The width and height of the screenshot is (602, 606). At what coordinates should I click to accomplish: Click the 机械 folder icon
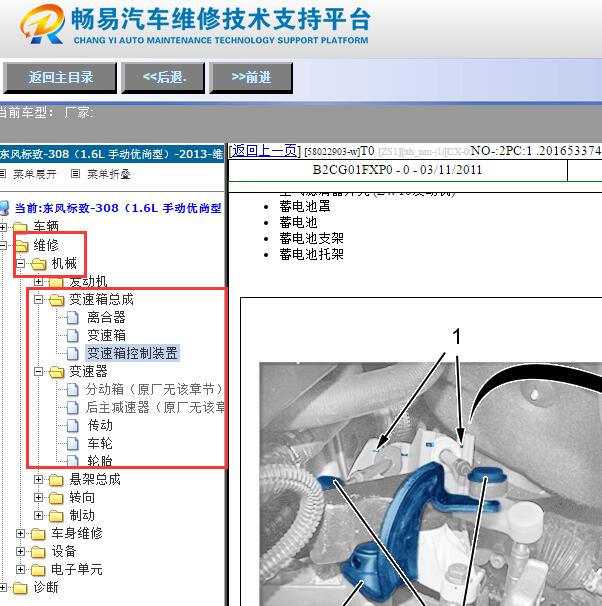point(39,264)
